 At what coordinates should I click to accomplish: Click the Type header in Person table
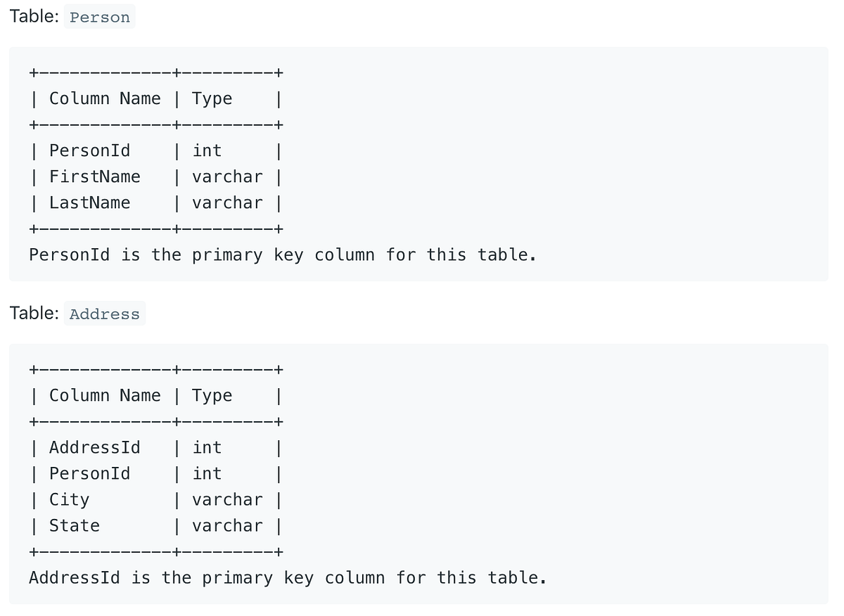(212, 99)
